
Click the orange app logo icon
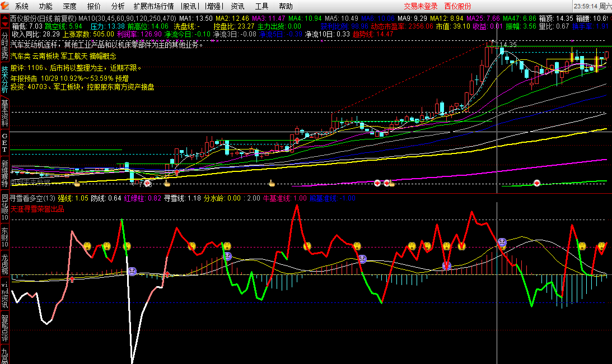tap(4, 6)
